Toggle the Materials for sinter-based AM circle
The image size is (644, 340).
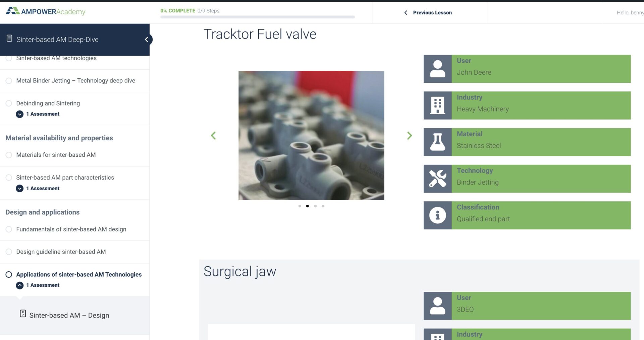9,155
